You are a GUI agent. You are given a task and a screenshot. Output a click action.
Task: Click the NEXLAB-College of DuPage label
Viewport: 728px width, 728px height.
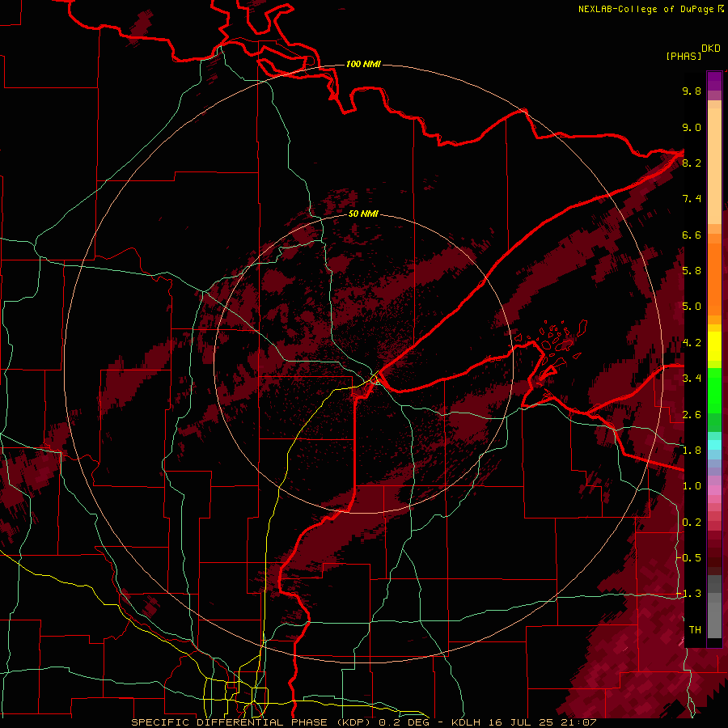(647, 9)
